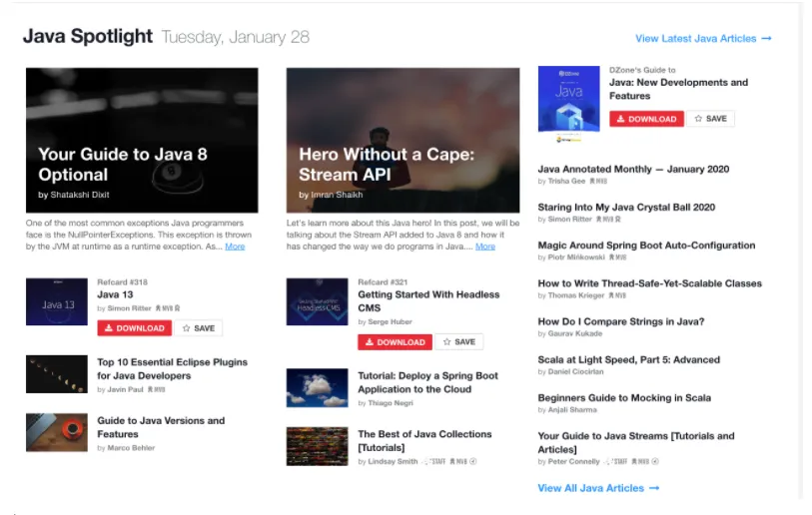Click the Refcard #321 label
The height and width of the screenshot is (515, 812).
[x=383, y=282]
